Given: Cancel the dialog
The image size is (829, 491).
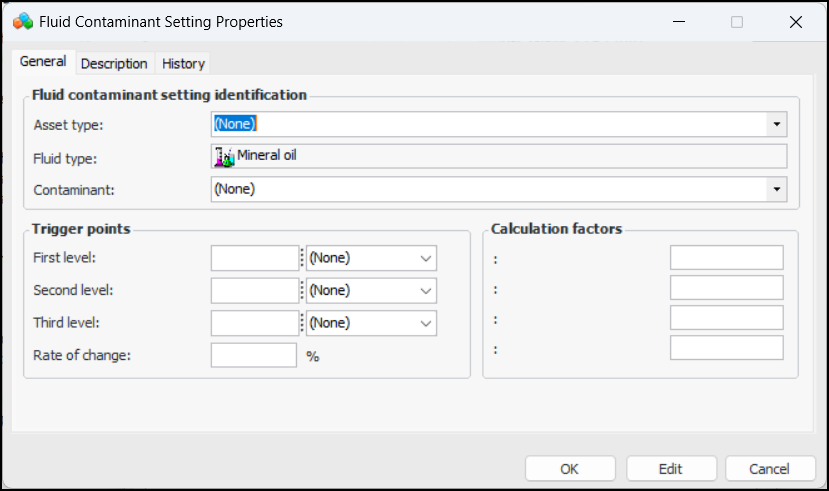Looking at the screenshot, I should pyautogui.click(x=769, y=468).
